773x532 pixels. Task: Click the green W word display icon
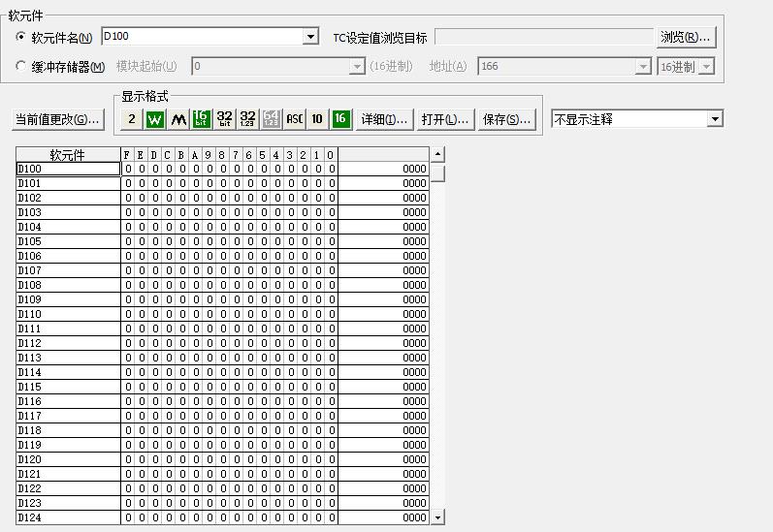click(x=154, y=119)
